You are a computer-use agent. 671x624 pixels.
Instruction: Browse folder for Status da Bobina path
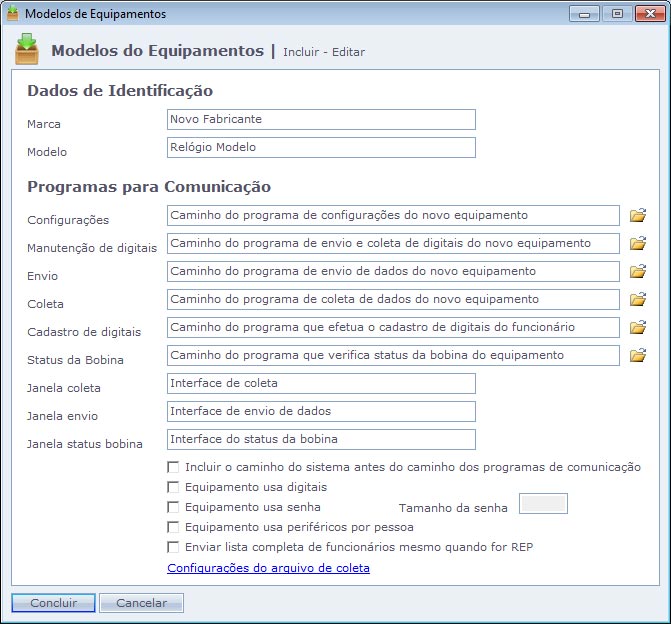tap(638, 355)
